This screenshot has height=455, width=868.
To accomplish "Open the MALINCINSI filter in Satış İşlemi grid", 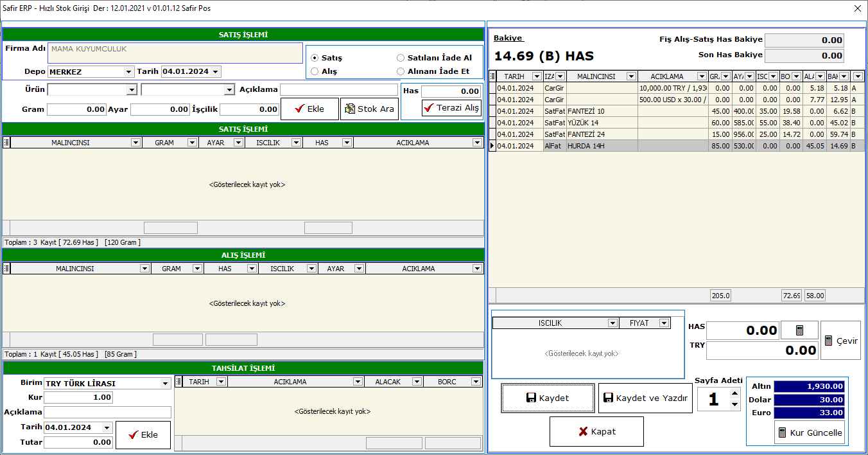I will coord(135,143).
